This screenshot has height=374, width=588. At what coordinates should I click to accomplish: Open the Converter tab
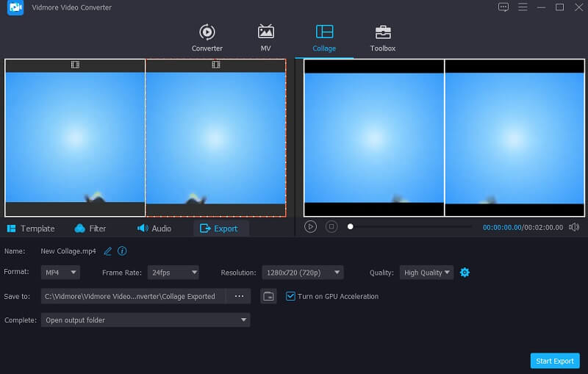[207, 38]
